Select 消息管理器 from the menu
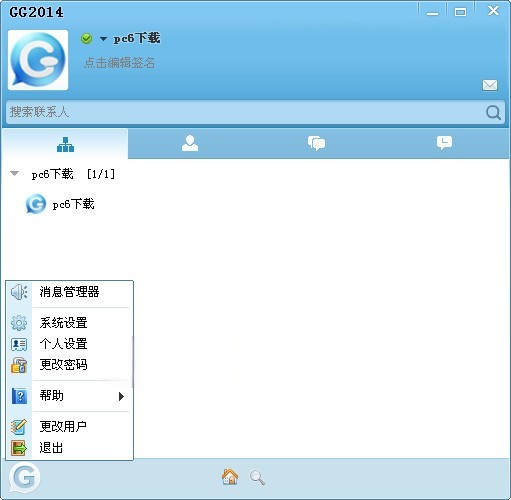The height and width of the screenshot is (500, 511). [x=69, y=292]
